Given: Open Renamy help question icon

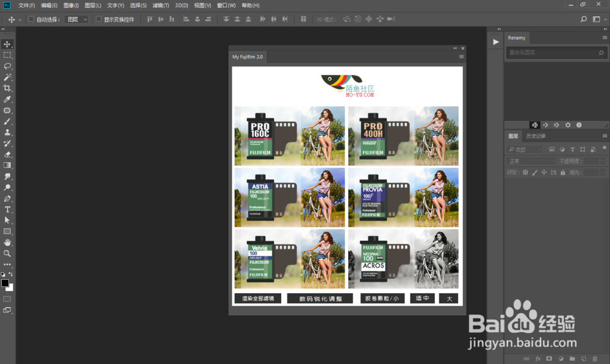Looking at the screenshot, I should tap(579, 125).
